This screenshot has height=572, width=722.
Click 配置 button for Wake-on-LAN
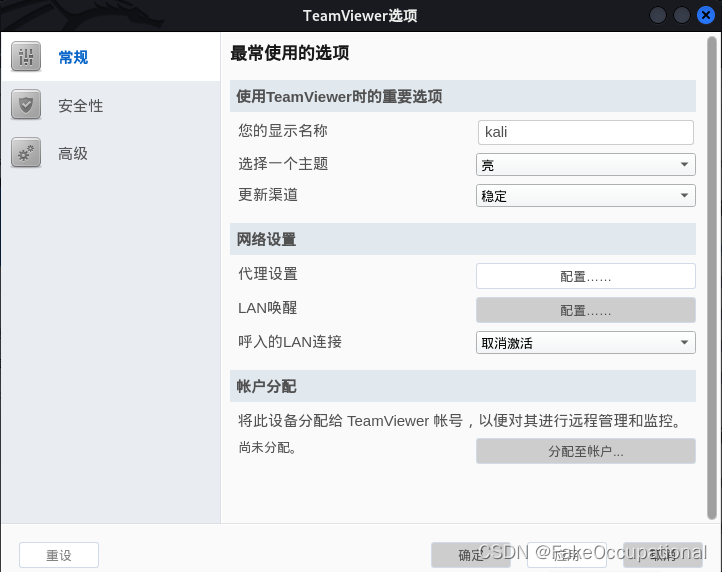[x=586, y=310]
